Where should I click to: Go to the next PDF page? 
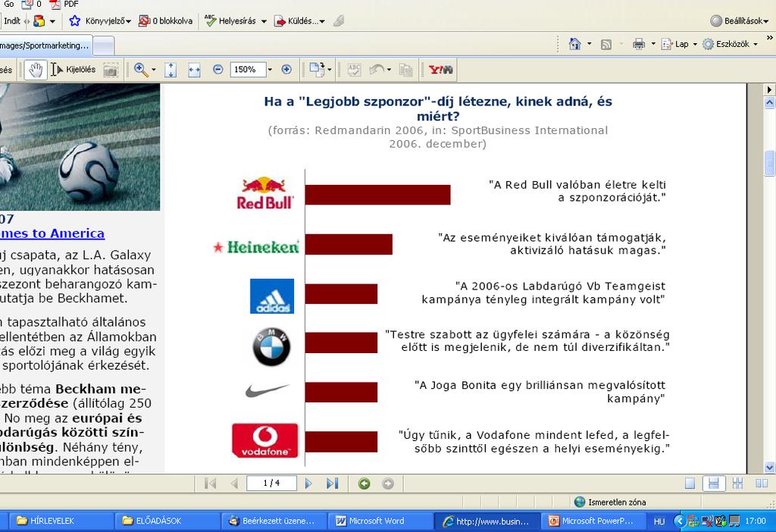coord(308,483)
